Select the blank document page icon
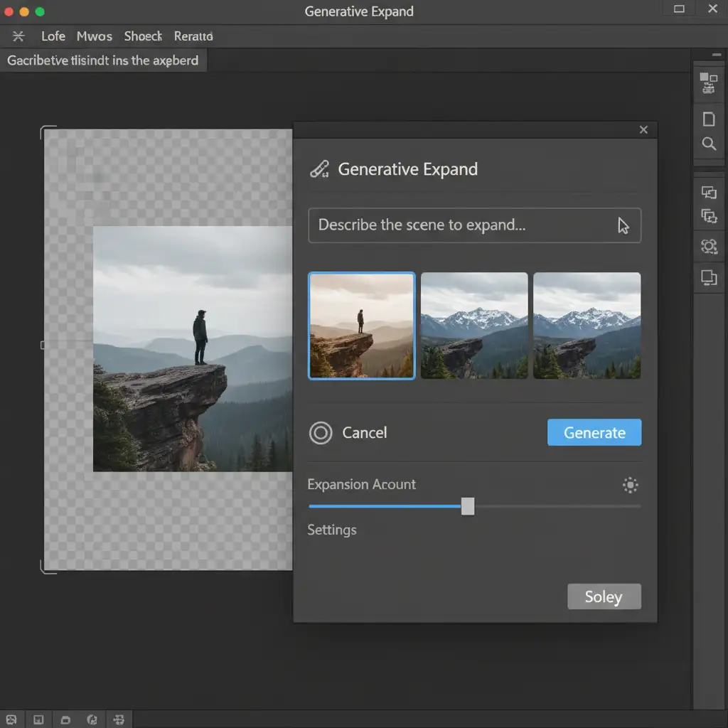Viewport: 728px width, 728px height. click(709, 119)
